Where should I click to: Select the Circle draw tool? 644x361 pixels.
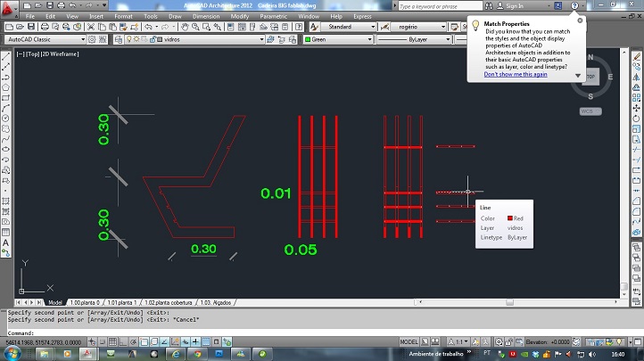5,119
